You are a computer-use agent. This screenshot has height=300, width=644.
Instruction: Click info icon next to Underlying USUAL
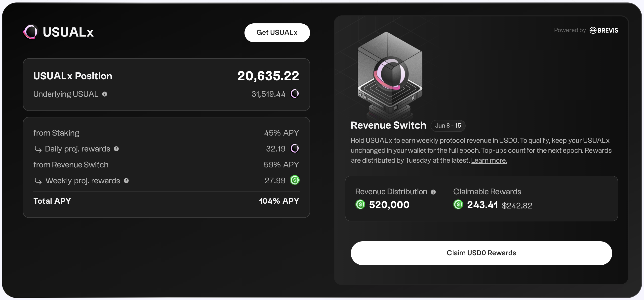[x=105, y=94]
